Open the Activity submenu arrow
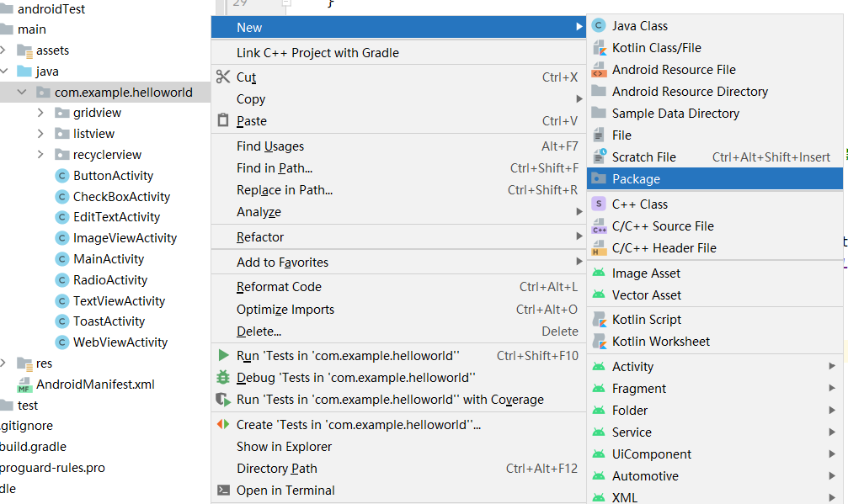The width and height of the screenshot is (848, 504). point(831,367)
